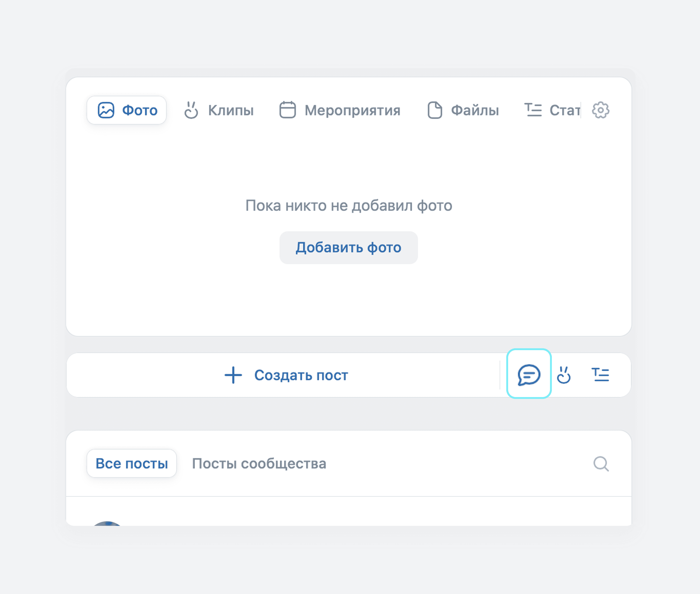Click the Создать пост text
700x594 pixels.
coord(301,375)
